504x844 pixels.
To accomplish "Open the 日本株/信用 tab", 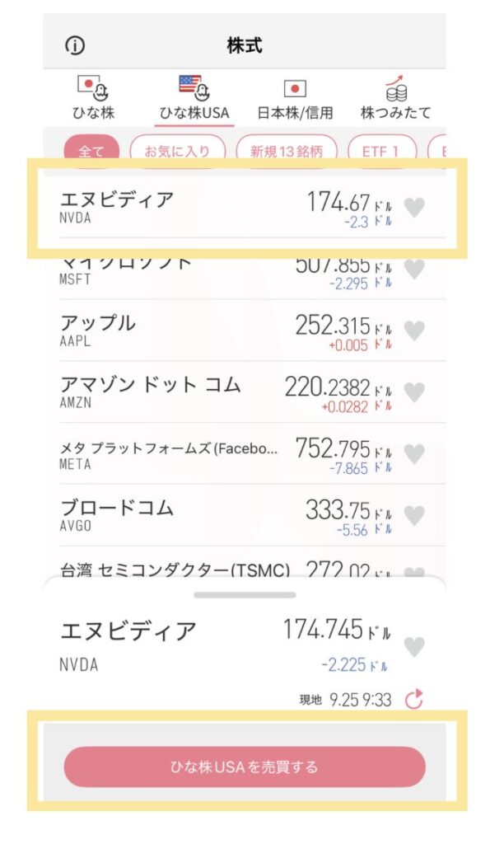I will [295, 98].
